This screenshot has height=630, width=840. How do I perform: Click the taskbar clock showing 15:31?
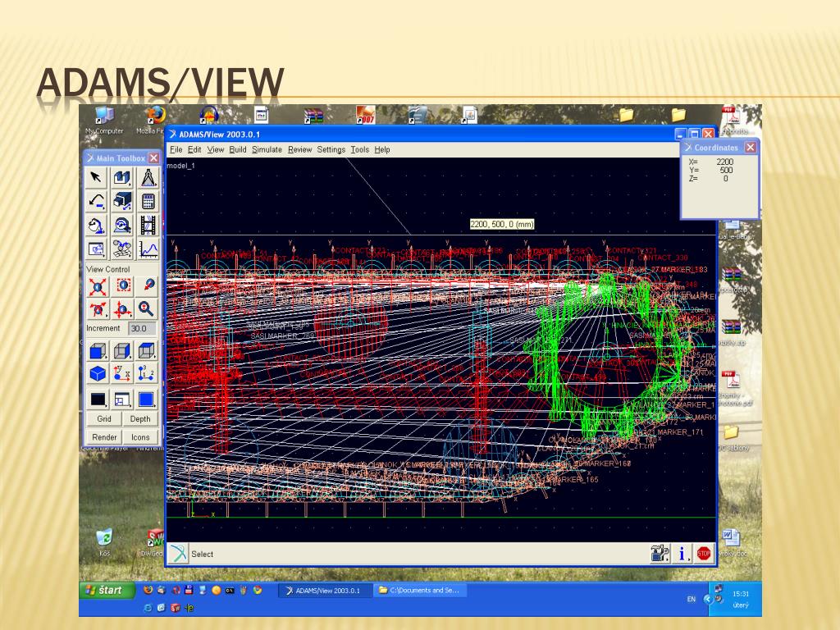741,594
